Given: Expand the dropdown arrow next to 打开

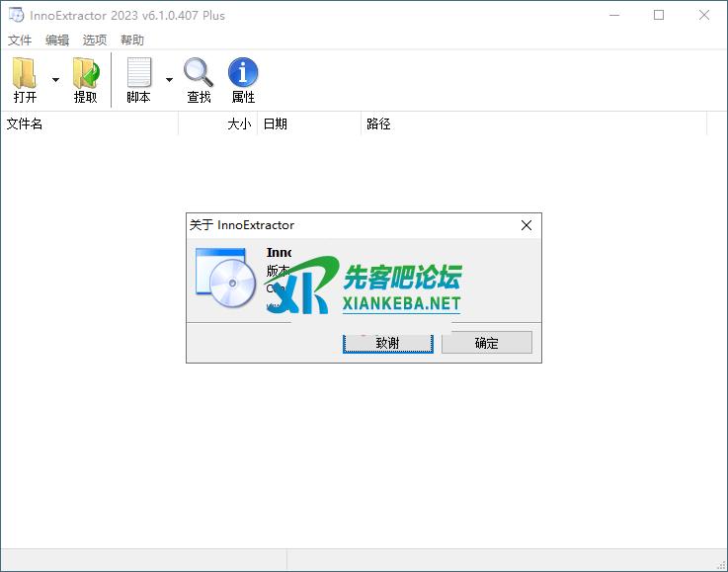Looking at the screenshot, I should coord(55,80).
